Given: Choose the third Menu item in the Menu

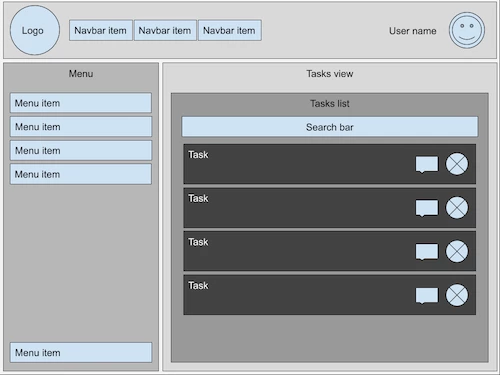Looking at the screenshot, I should click(x=81, y=150).
